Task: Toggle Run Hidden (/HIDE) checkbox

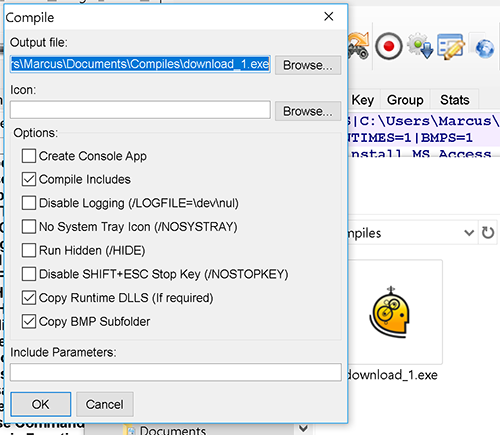Action: pyautogui.click(x=29, y=250)
